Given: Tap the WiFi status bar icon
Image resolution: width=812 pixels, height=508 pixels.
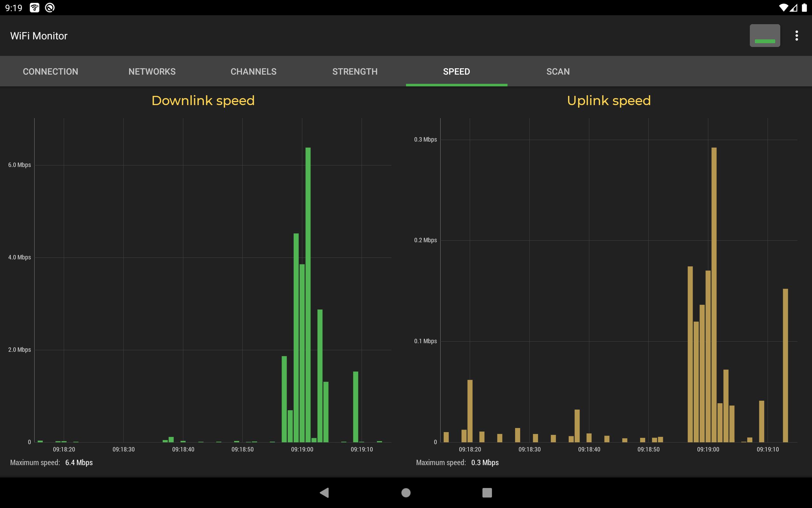Looking at the screenshot, I should coord(783,7).
